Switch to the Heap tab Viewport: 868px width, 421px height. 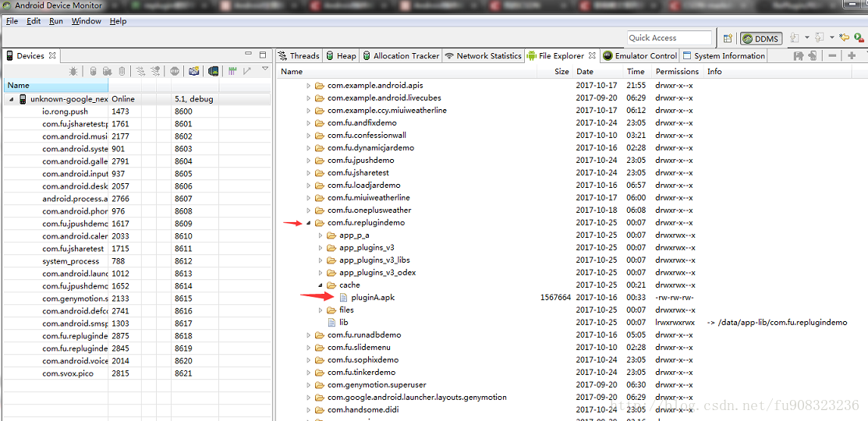click(x=341, y=56)
